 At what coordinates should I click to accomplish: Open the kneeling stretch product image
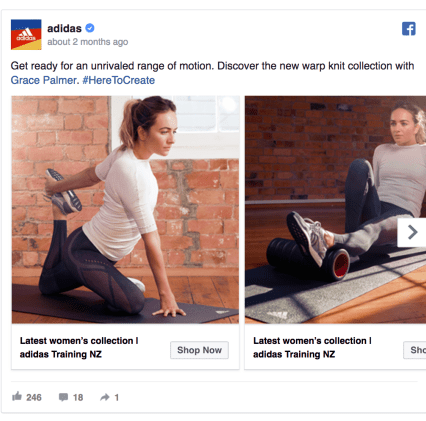point(125,210)
